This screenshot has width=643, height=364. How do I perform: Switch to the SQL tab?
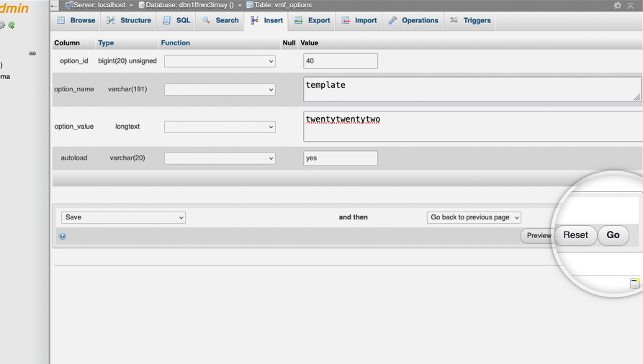coord(176,20)
